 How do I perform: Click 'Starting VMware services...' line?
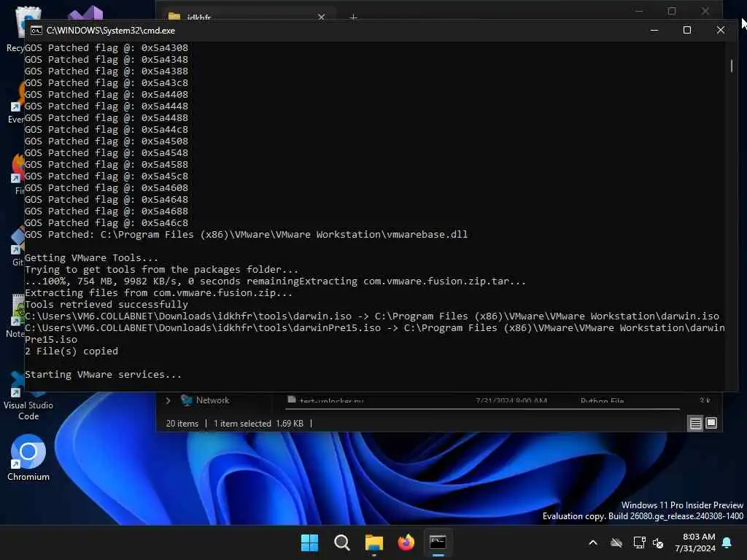103,375
